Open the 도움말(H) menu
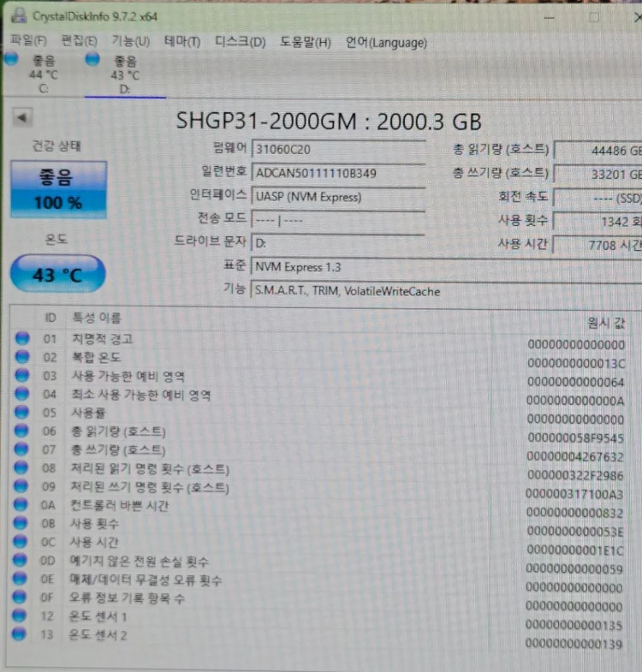642x672 pixels. (x=305, y=43)
